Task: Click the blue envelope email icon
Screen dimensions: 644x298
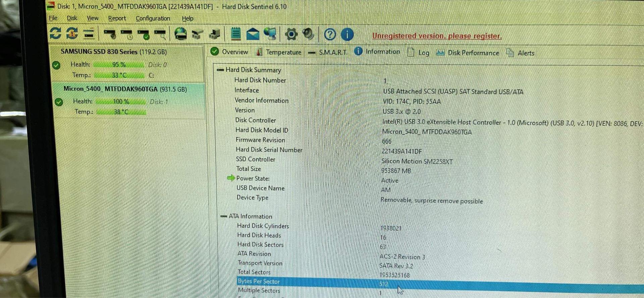Action: pyautogui.click(x=253, y=34)
